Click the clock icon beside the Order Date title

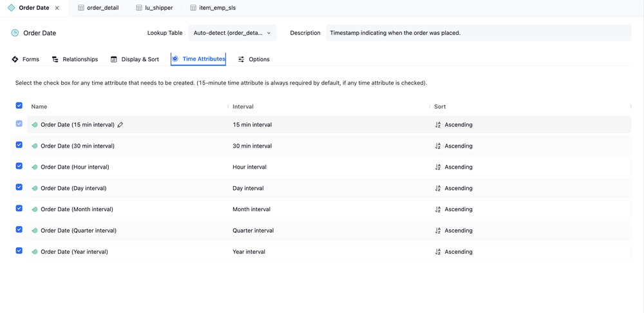point(15,33)
